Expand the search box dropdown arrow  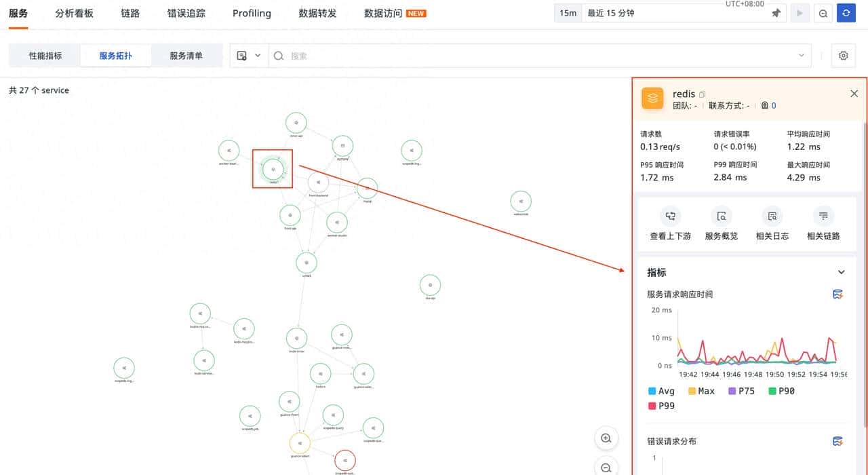point(801,56)
